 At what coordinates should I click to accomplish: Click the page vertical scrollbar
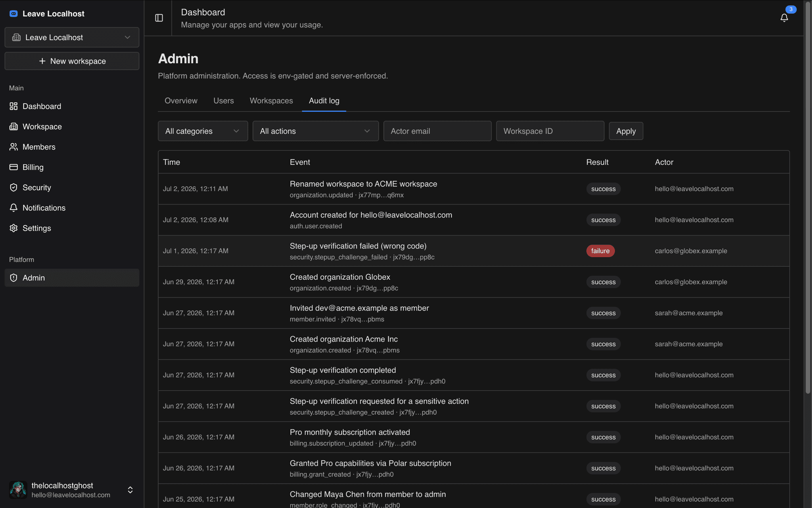click(x=808, y=198)
